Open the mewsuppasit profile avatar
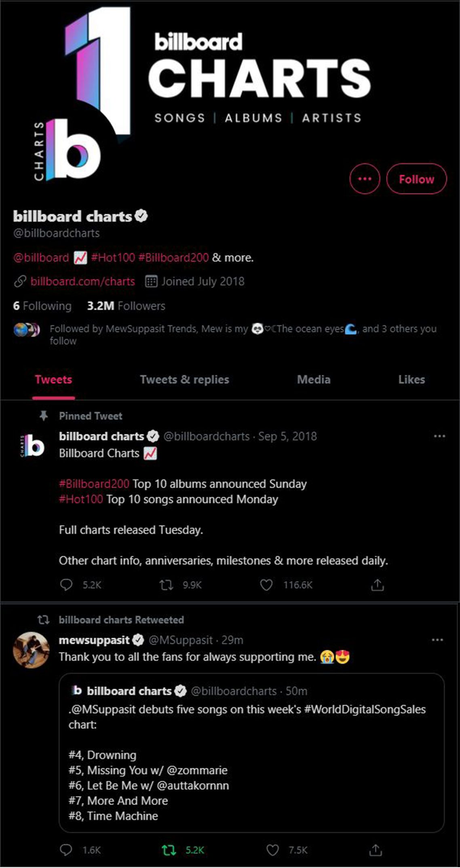Viewport: 460px width, 868px height. pyautogui.click(x=31, y=649)
